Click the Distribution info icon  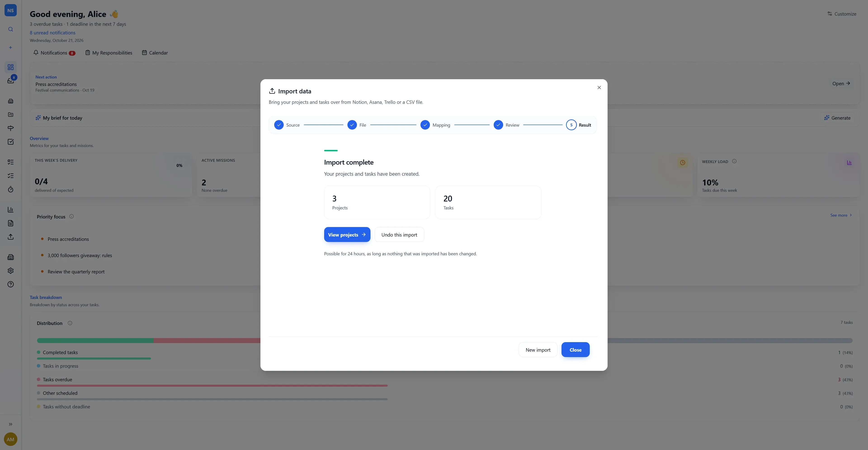70,323
